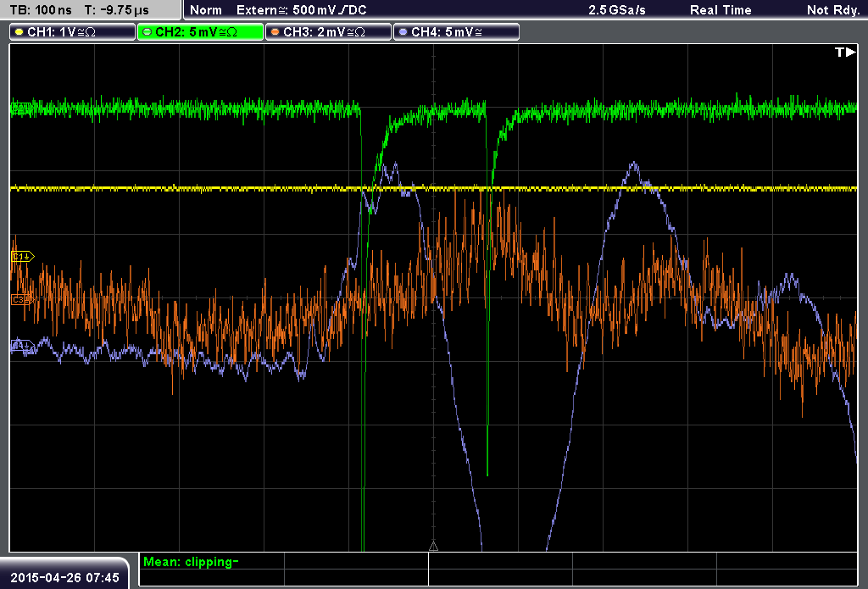This screenshot has height=589, width=868.
Task: Click the 2.5 GSa/s sample rate readout
Action: click(617, 10)
